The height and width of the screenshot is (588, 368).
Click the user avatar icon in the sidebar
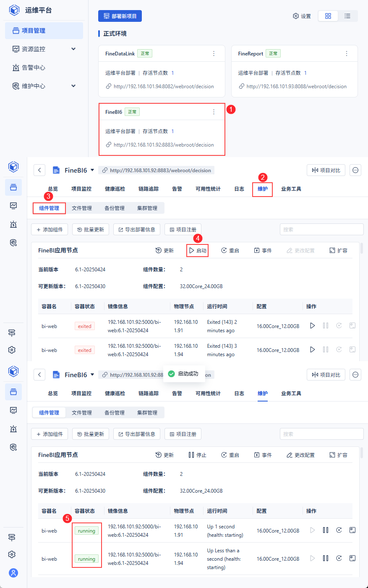[13, 573]
